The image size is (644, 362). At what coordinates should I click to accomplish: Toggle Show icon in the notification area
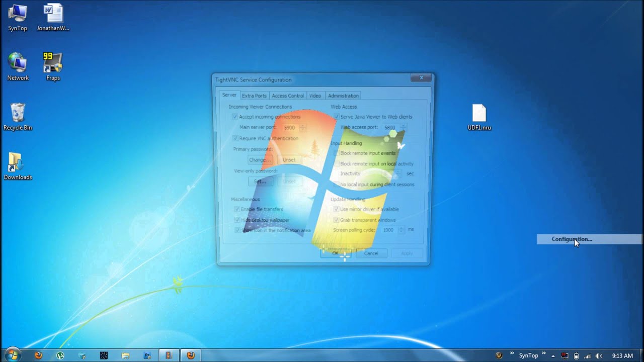click(x=237, y=230)
